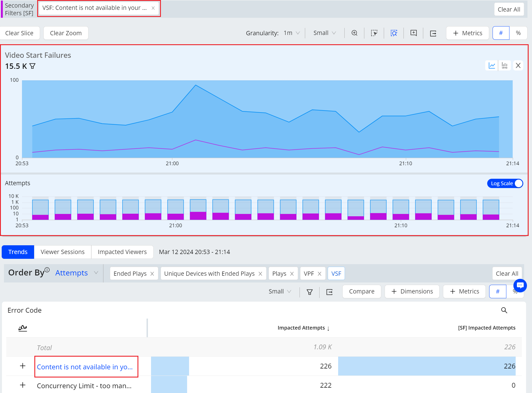
Task: Open the Content is not available link
Action: (x=85, y=367)
